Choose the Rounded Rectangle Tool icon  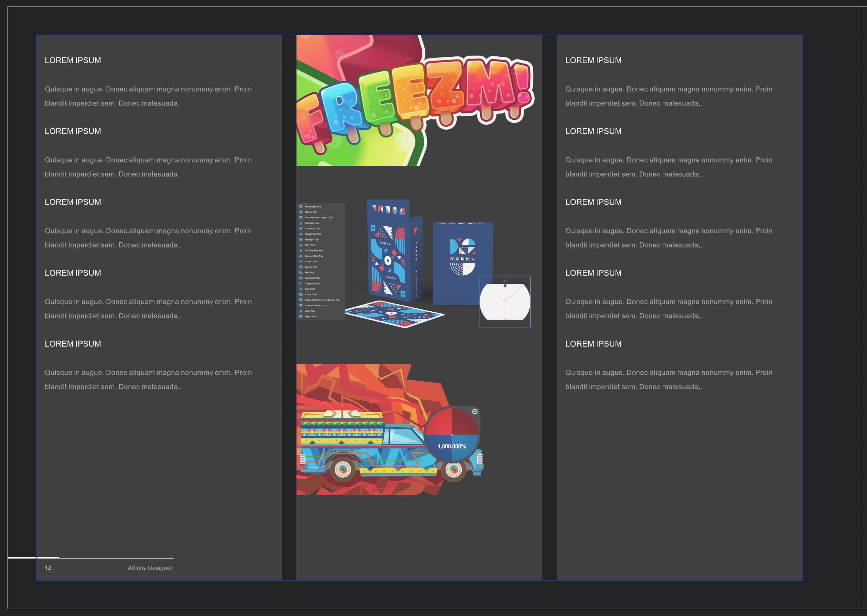click(x=301, y=218)
